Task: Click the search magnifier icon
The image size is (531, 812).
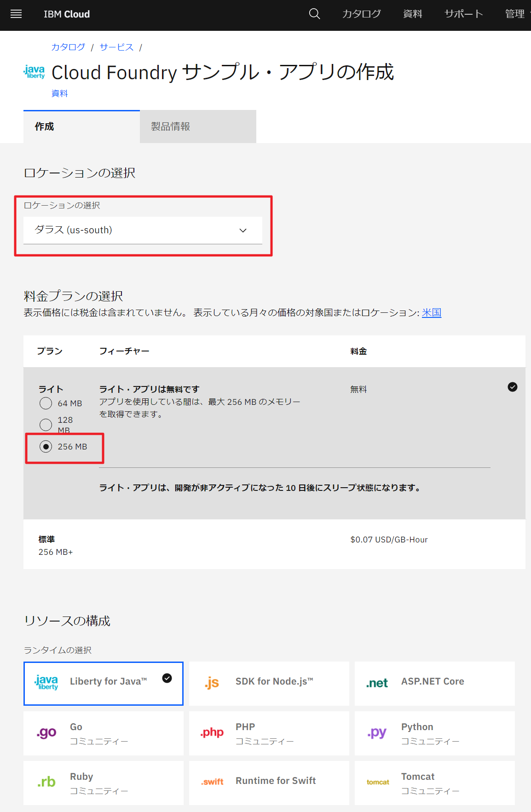Action: click(x=314, y=14)
